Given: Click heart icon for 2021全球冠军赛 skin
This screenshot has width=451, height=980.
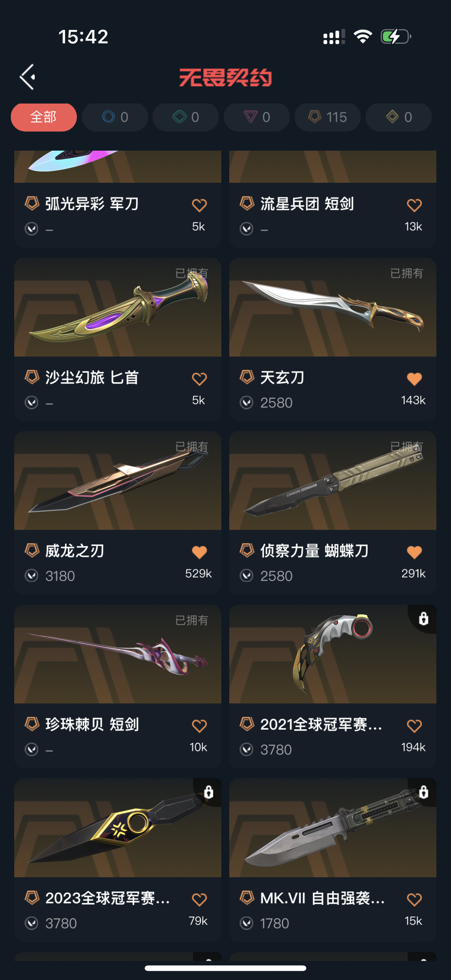Looking at the screenshot, I should (414, 725).
